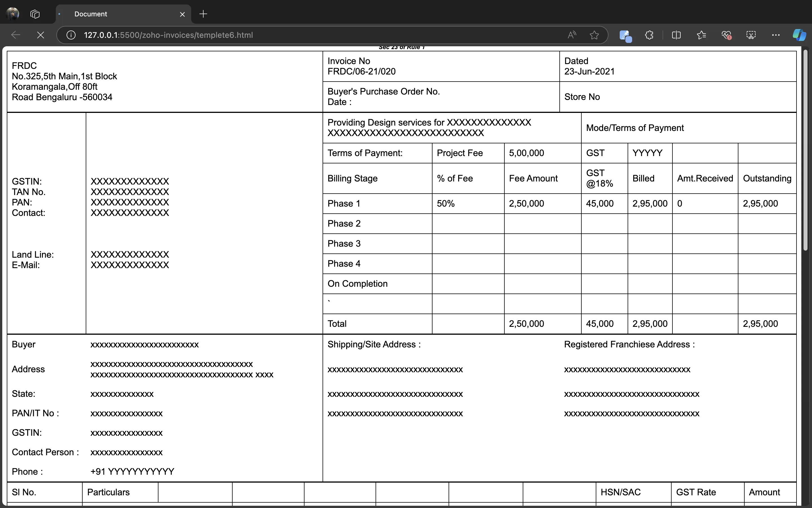Activate Read Aloud icon
Viewport: 812px width, 508px height.
[572, 35]
